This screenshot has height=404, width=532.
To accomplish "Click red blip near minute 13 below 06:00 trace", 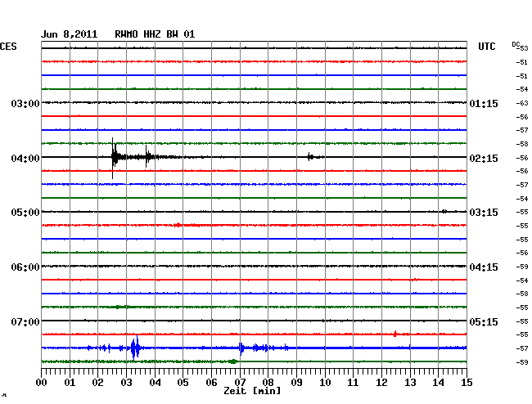I will click(414, 280).
